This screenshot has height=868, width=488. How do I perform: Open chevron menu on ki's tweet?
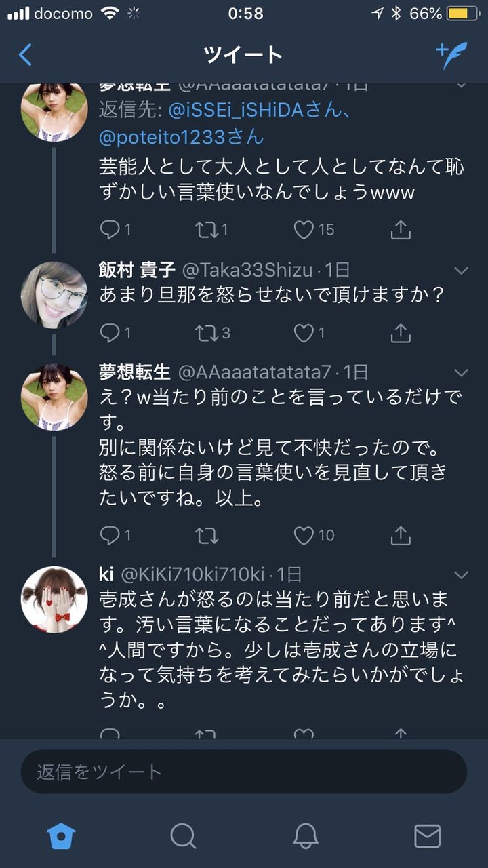click(461, 575)
